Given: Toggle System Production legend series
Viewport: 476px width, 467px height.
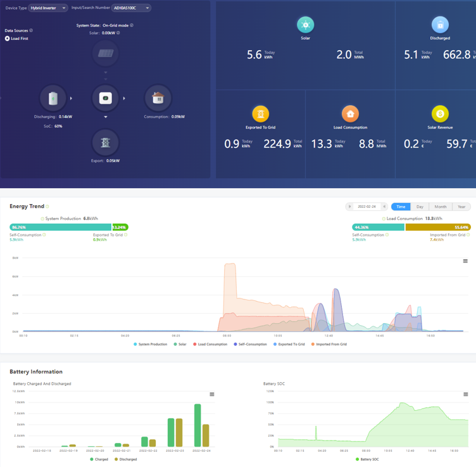Looking at the screenshot, I should (150, 344).
